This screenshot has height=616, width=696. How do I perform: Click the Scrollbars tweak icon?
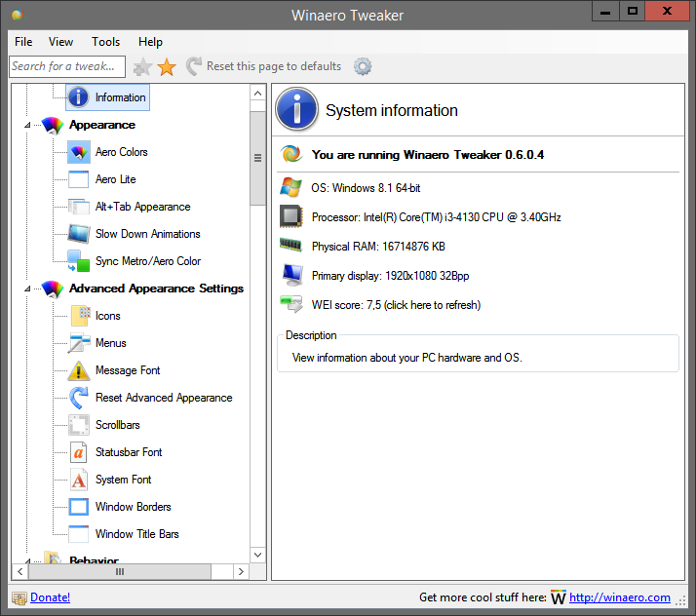[79, 425]
